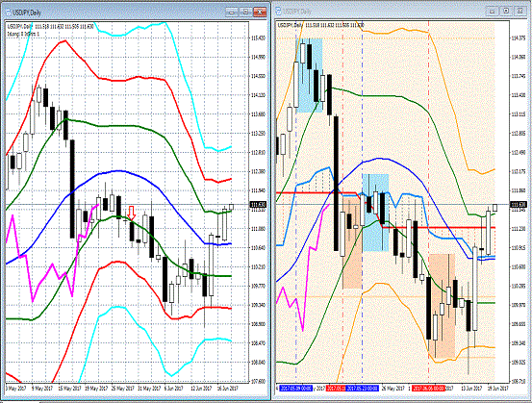Select the orange shaded rectangle near 13 Jun 2017
The width and height of the screenshot is (532, 403).
point(442,306)
